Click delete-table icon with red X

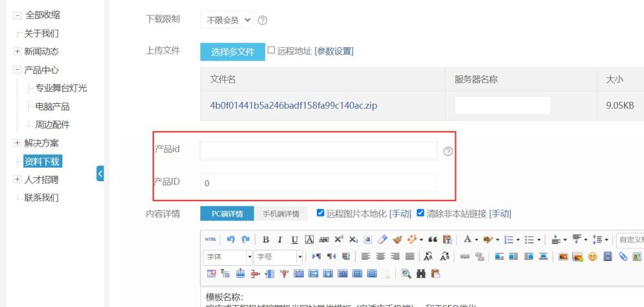pos(211,273)
